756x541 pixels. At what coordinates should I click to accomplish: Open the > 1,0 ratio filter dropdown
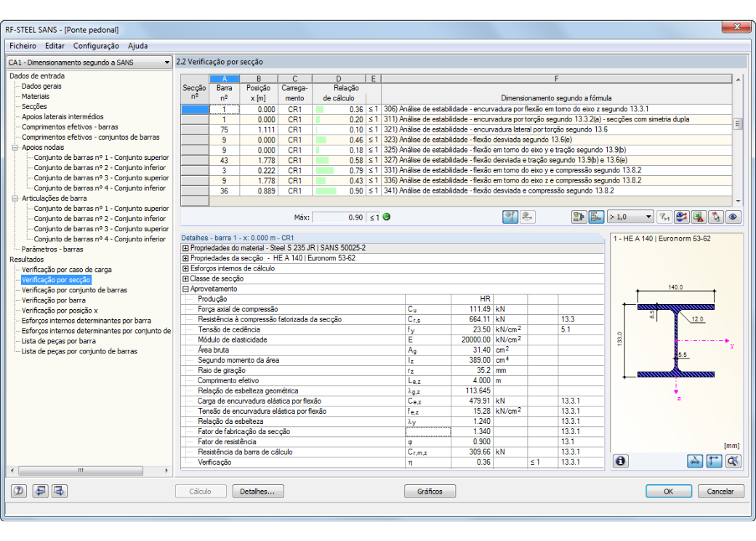point(648,217)
